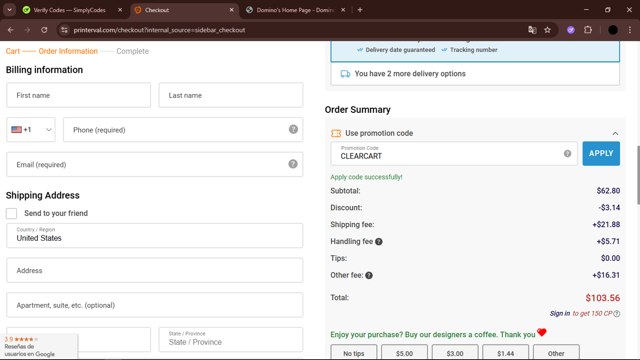Click the promotion code help icon

click(x=567, y=153)
